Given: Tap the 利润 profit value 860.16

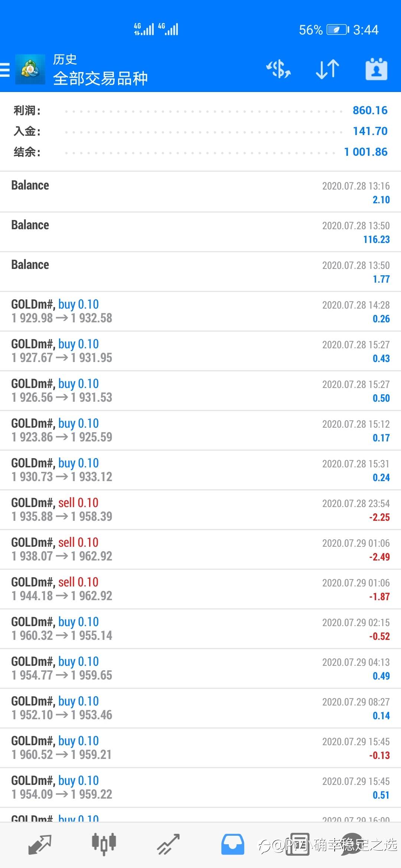Looking at the screenshot, I should (370, 110).
